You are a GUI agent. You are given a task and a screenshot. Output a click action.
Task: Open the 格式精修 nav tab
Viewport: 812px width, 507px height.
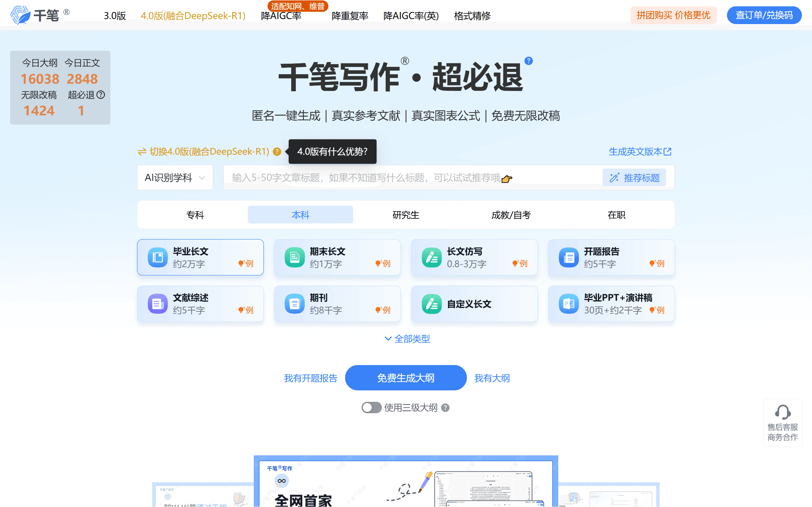pos(472,16)
